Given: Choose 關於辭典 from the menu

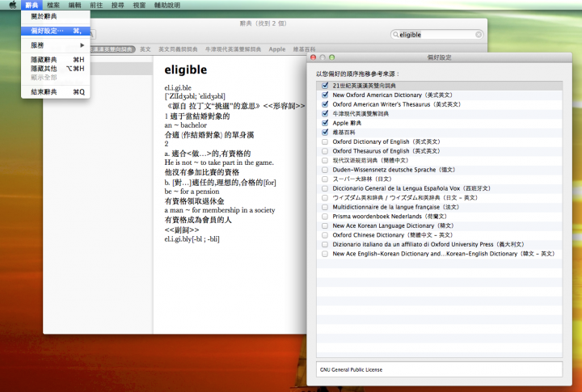Looking at the screenshot, I should (56, 16).
